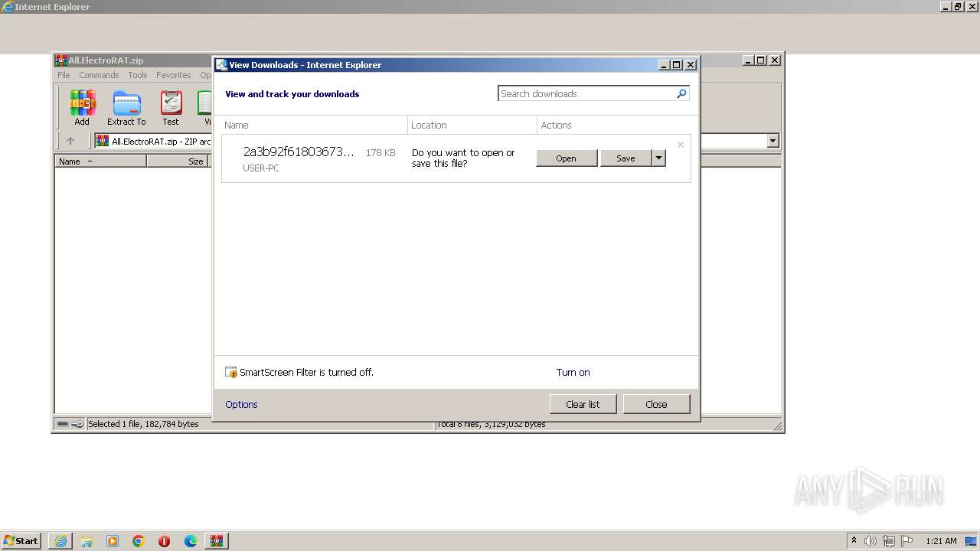Launch Microsoft Edge from taskbar
The width and height of the screenshot is (980, 551).
tap(191, 541)
